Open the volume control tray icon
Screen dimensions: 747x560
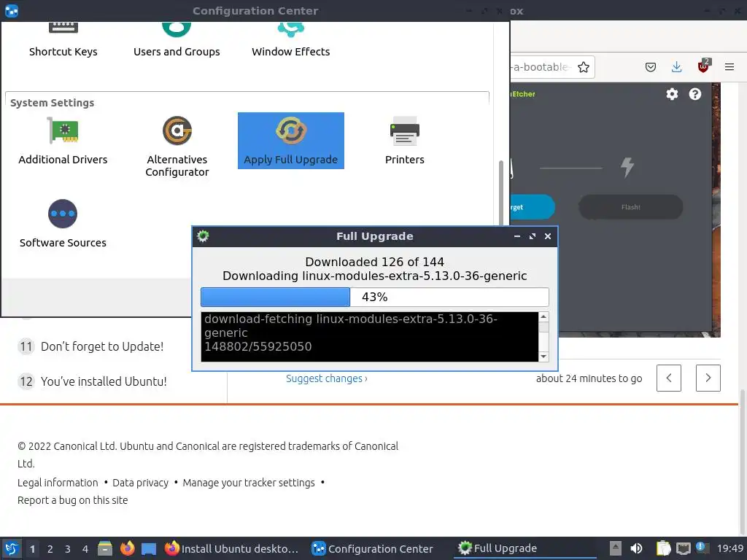coord(636,548)
